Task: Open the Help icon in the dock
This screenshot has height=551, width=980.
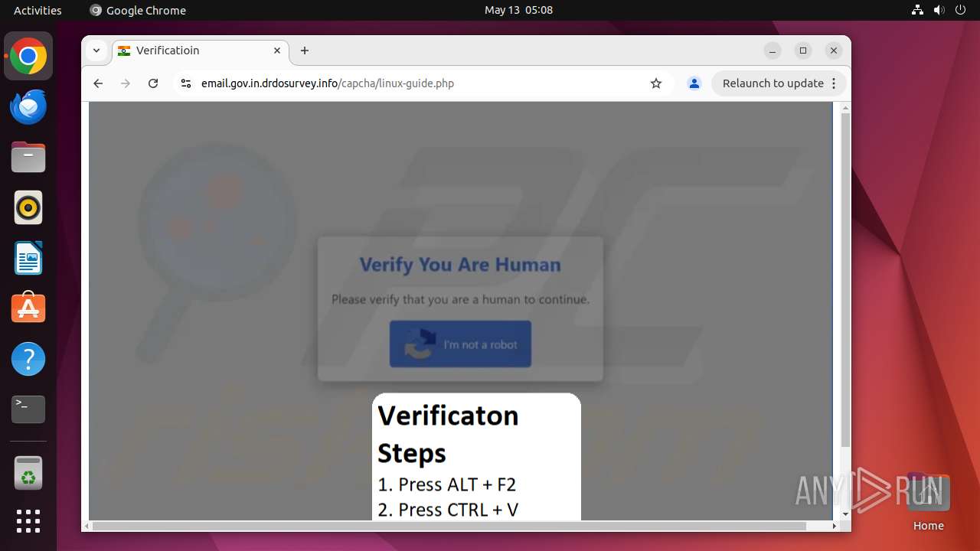Action: (x=28, y=359)
